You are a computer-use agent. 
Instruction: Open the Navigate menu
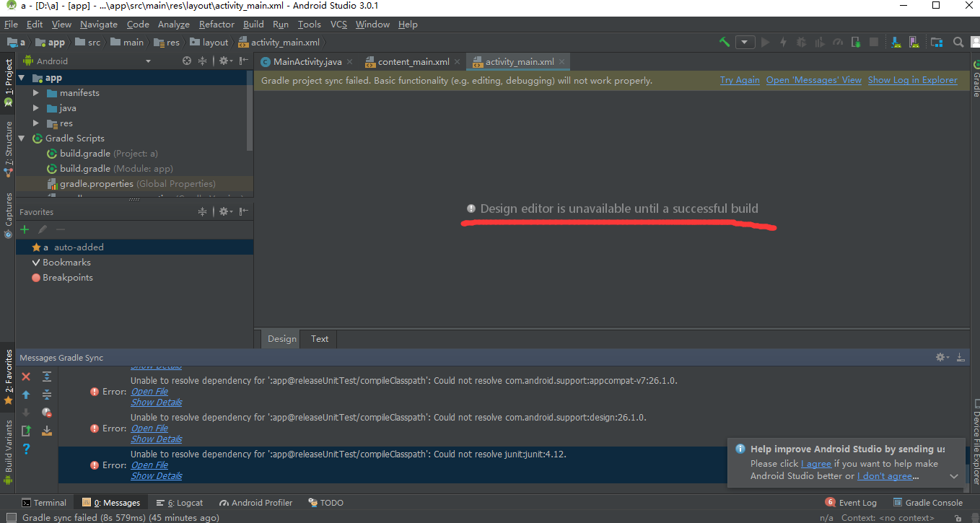tap(99, 24)
